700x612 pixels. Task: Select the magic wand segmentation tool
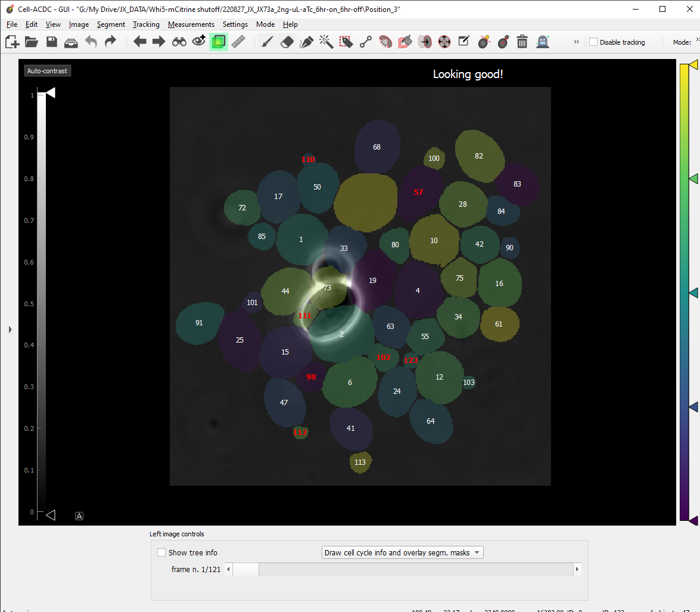326,42
